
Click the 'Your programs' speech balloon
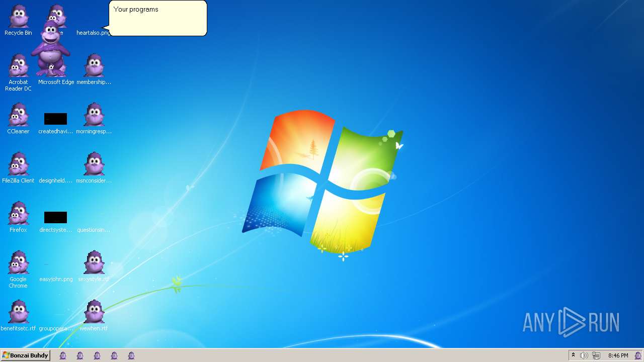click(157, 18)
